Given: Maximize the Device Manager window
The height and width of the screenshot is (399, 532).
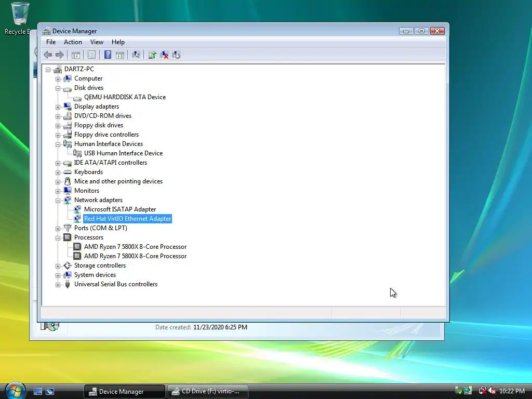Looking at the screenshot, I should (421, 31).
